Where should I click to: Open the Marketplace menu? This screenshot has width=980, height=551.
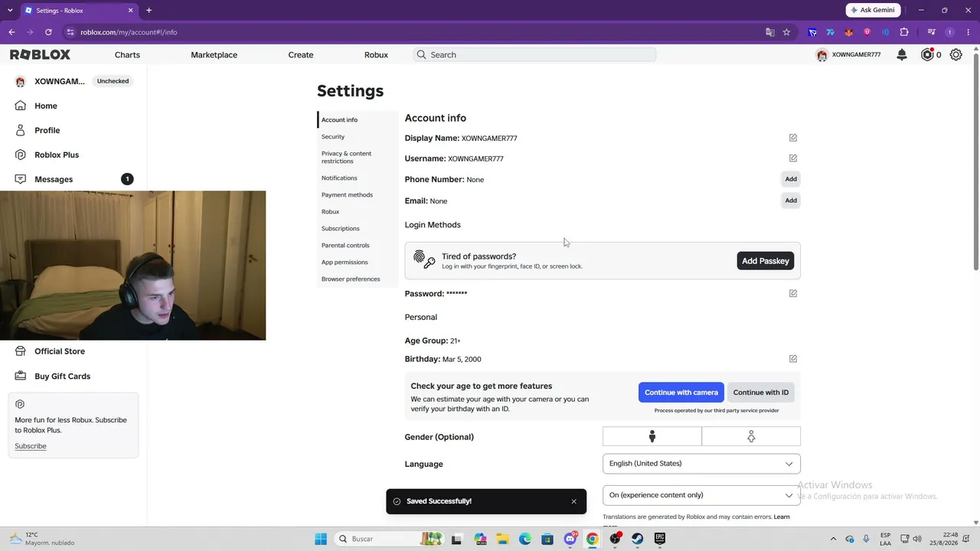[x=214, y=55]
